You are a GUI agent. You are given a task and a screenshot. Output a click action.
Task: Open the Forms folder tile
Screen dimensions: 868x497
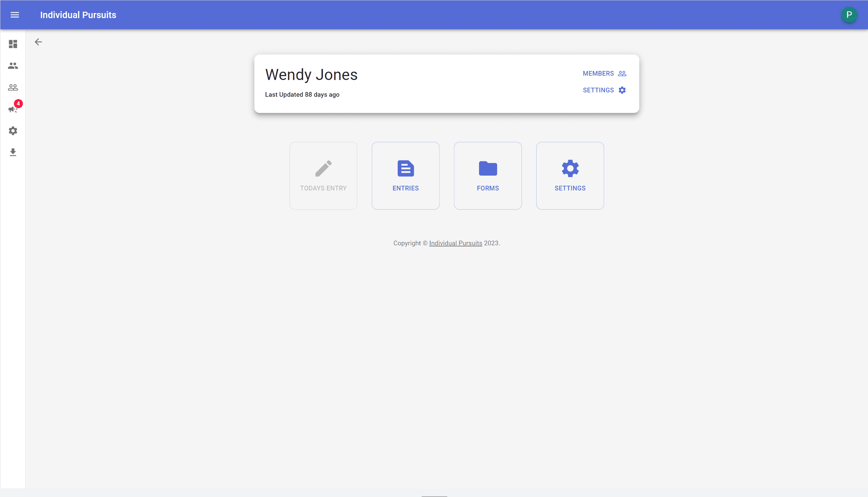[488, 176]
